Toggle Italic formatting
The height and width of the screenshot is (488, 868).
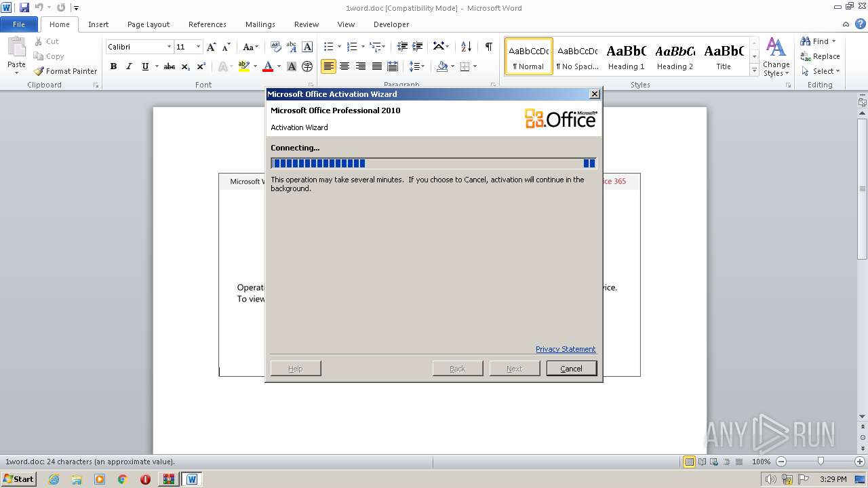coord(129,66)
